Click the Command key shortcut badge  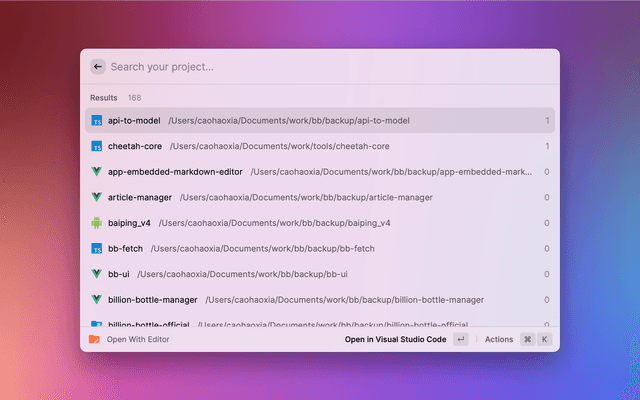coord(527,339)
